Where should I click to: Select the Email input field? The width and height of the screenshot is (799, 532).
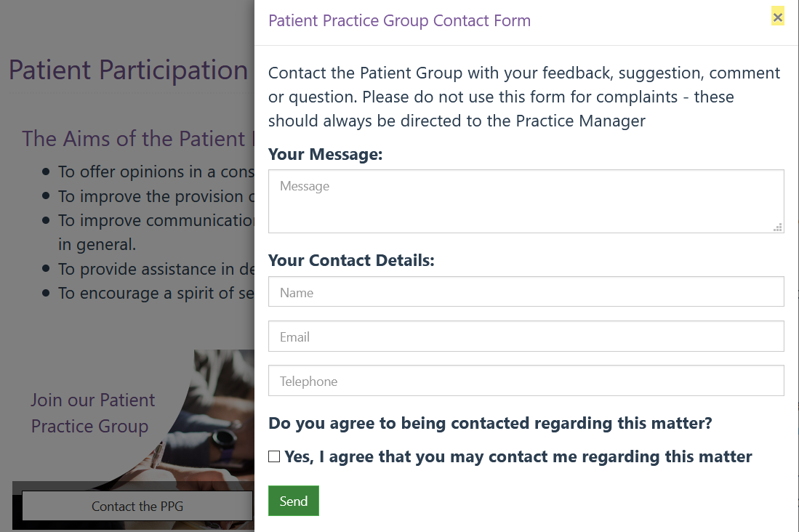point(526,336)
